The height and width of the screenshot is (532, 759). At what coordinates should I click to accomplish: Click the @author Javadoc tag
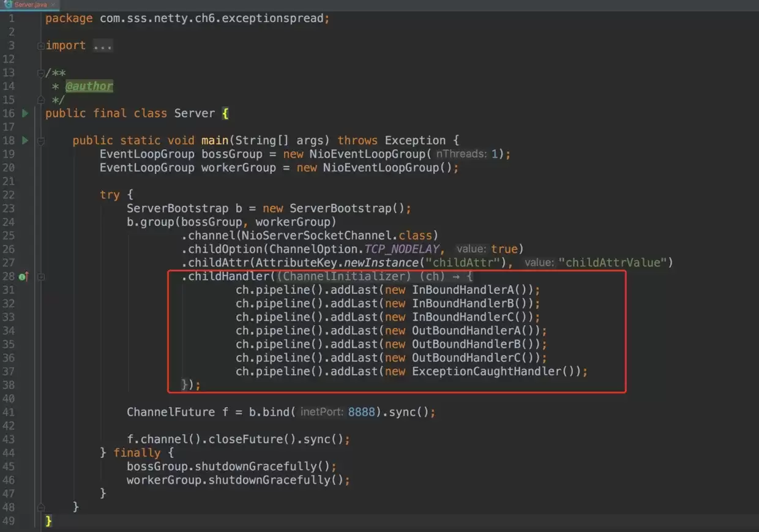(x=89, y=86)
